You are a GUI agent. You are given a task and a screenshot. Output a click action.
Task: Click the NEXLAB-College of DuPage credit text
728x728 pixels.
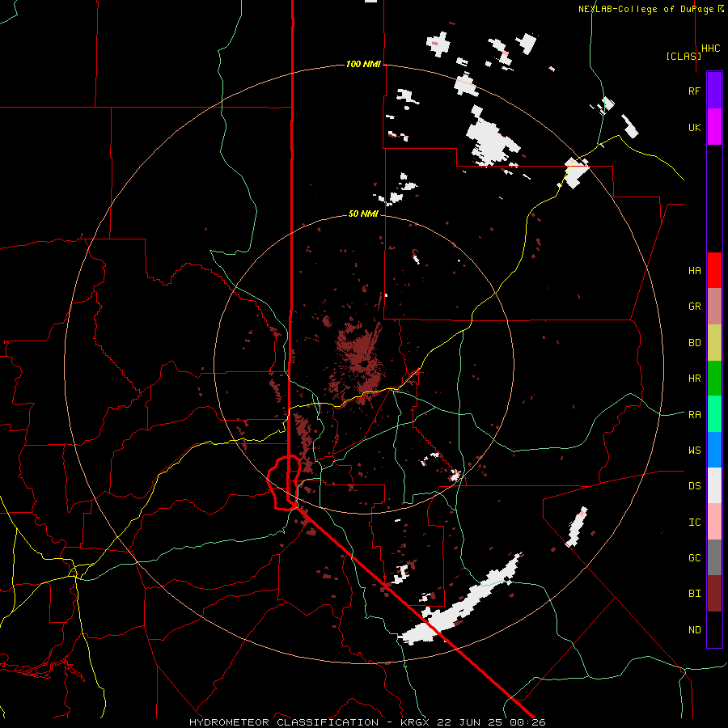[647, 9]
